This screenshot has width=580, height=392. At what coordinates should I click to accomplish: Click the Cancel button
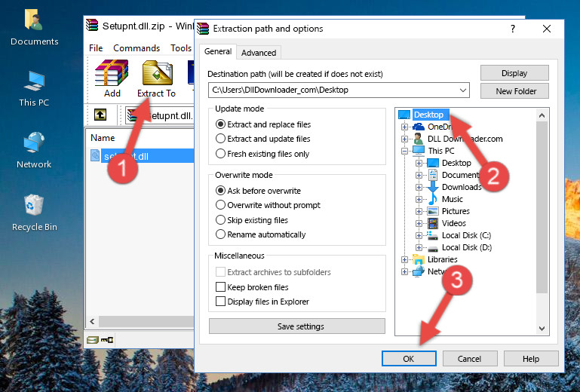pos(469,359)
